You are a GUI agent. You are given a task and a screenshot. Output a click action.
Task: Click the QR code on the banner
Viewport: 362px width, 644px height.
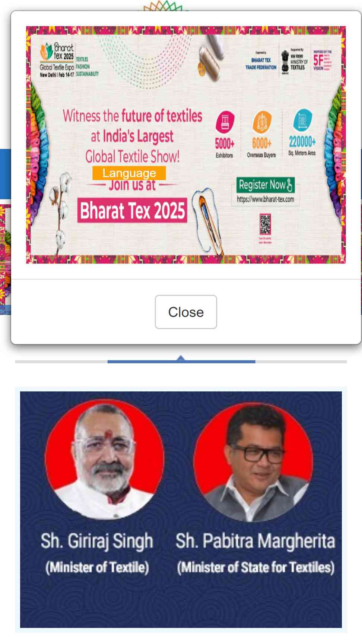point(265,224)
